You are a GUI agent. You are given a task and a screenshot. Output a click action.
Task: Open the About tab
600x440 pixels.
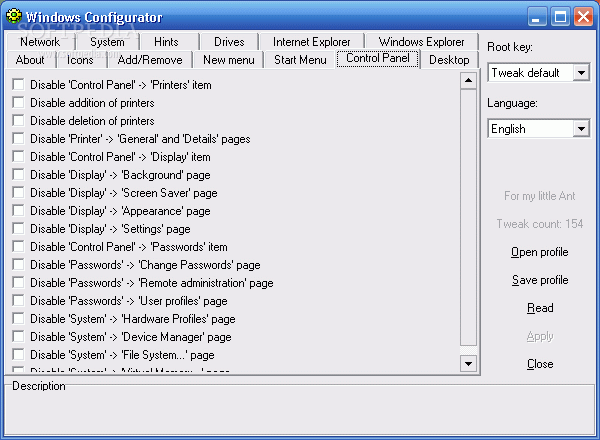[30, 60]
